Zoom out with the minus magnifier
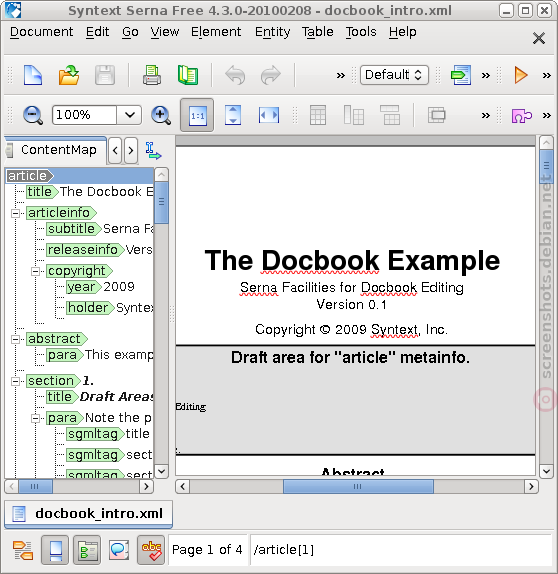Viewport: 558px width, 574px height. coord(33,115)
